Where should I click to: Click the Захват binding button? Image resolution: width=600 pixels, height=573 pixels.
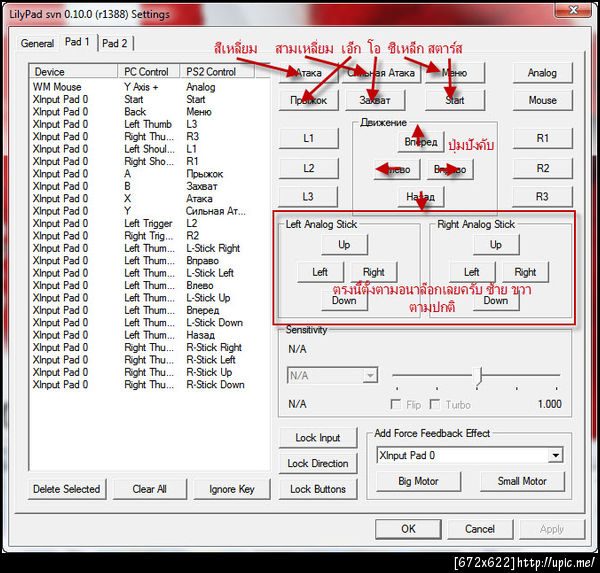(x=375, y=100)
